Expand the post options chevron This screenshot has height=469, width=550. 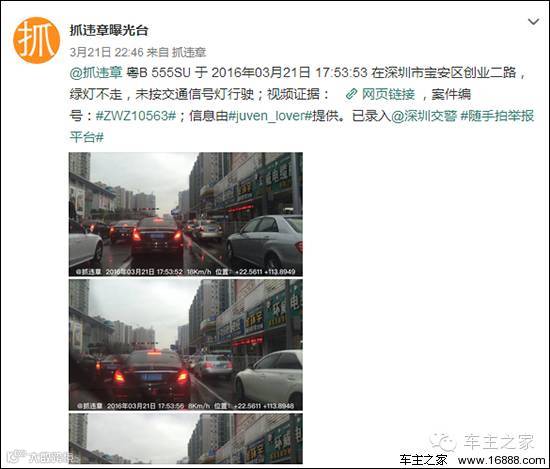coord(533,22)
